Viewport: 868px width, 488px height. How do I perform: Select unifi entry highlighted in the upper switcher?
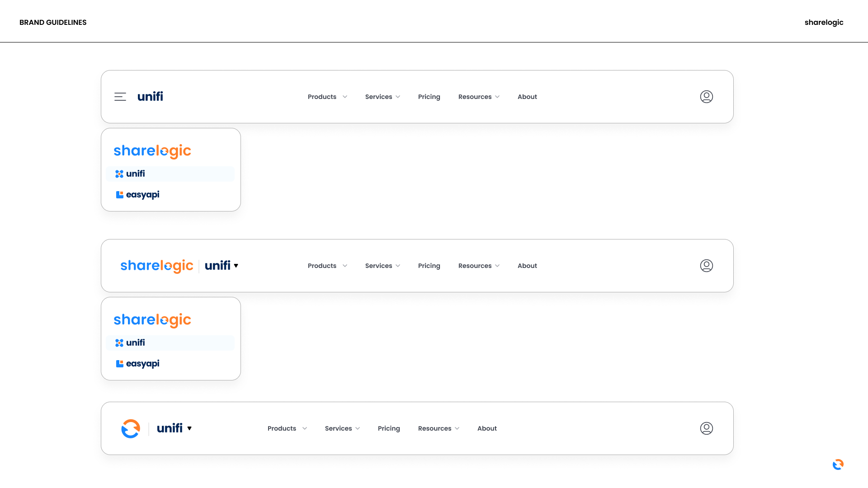[x=135, y=174]
